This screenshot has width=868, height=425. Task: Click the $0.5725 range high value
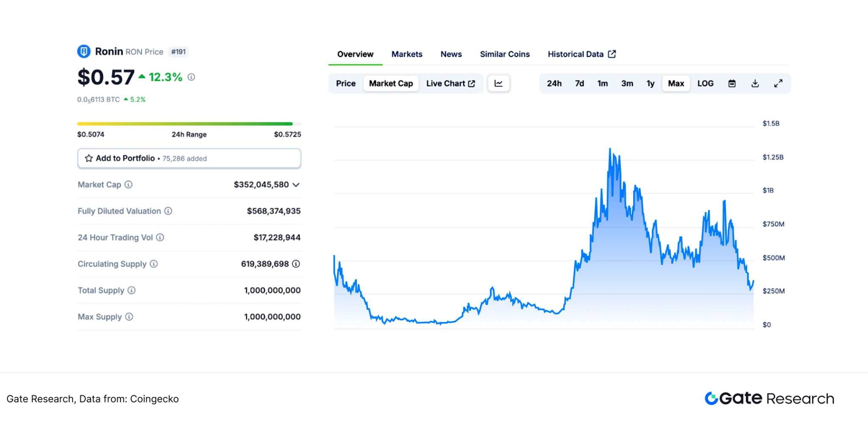[x=288, y=134]
